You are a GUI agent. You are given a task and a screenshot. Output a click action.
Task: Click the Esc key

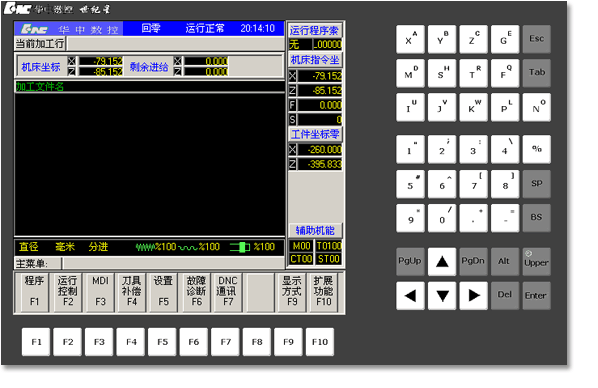pos(536,39)
